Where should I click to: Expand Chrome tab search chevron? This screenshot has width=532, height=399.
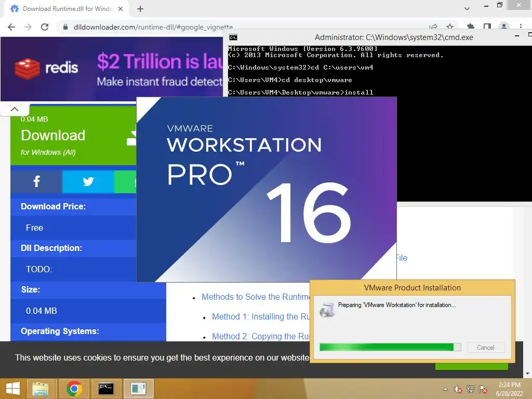tap(467, 9)
